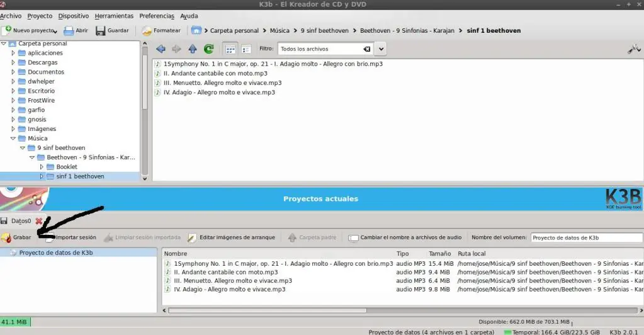Select IV. Adagio row in project list
The height and width of the screenshot is (335, 644).
pos(229,290)
